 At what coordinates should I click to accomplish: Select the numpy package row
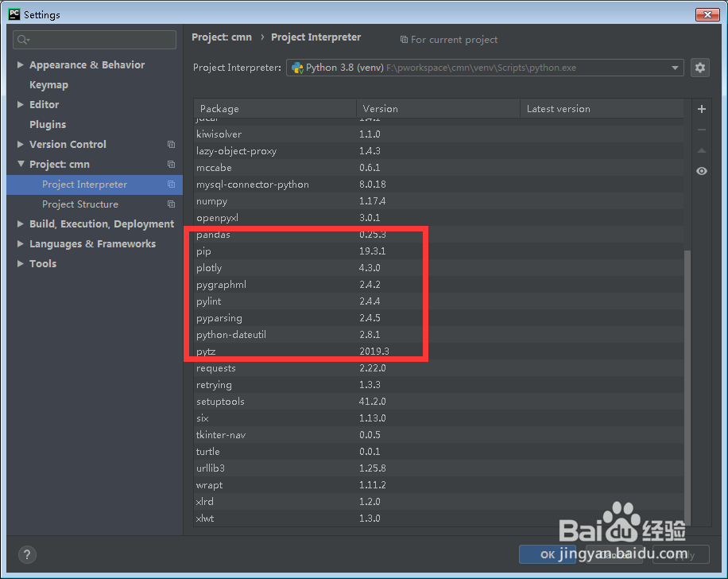tap(438, 201)
